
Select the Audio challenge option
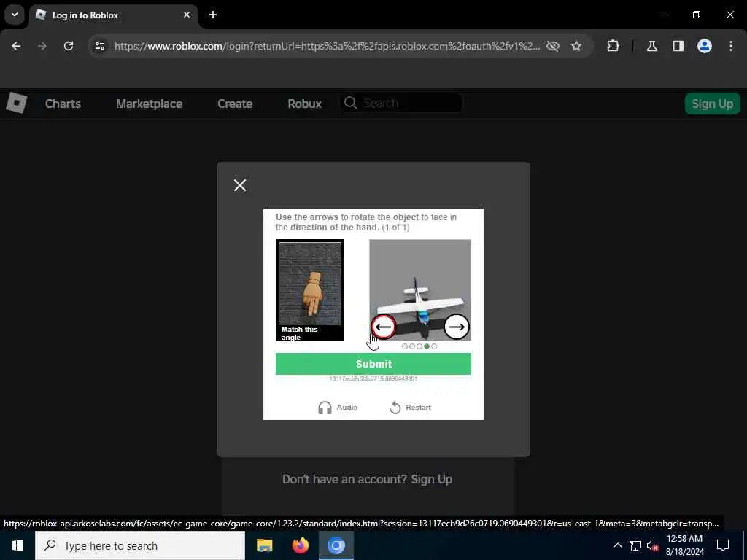337,408
